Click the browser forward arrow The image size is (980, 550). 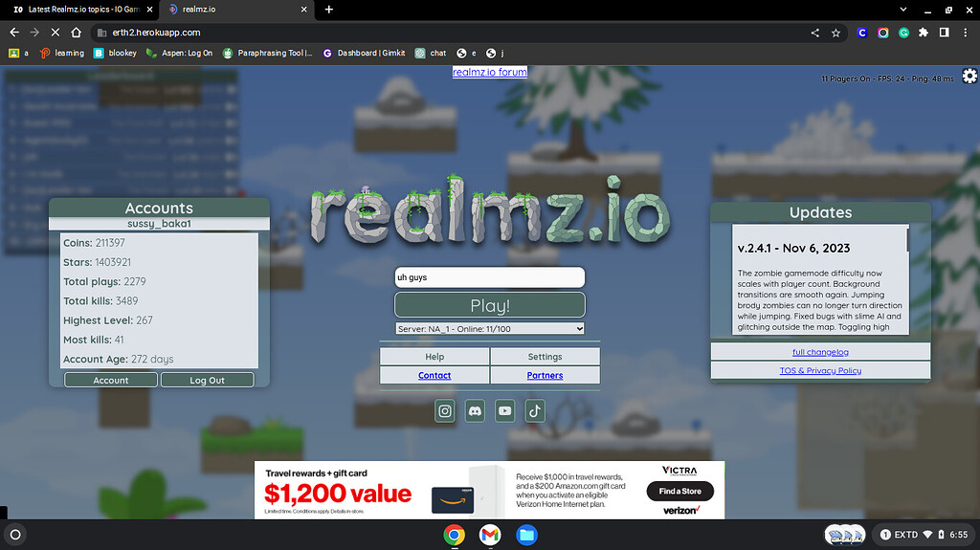coord(35,33)
